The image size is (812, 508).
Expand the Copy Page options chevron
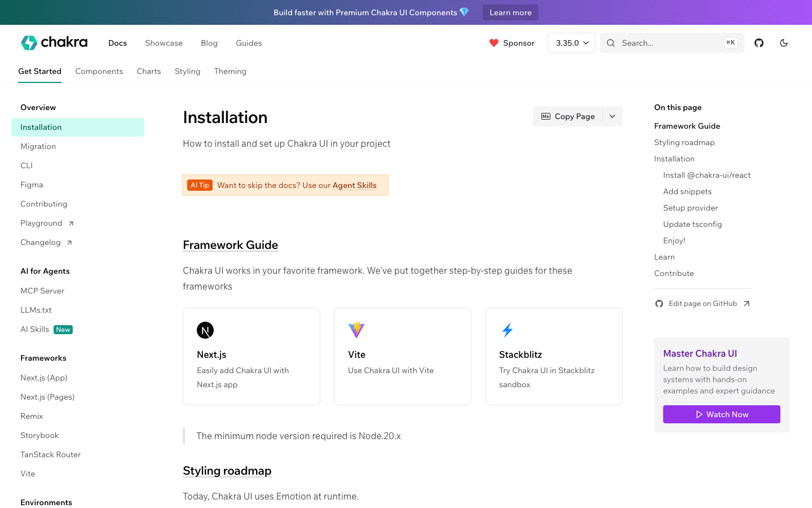point(612,116)
